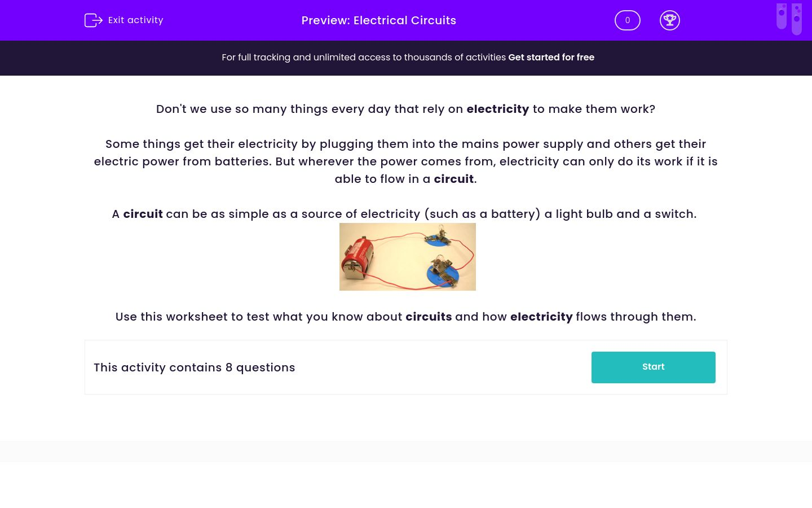
Task: Click the 'Exit activity' text label
Action: (x=135, y=20)
